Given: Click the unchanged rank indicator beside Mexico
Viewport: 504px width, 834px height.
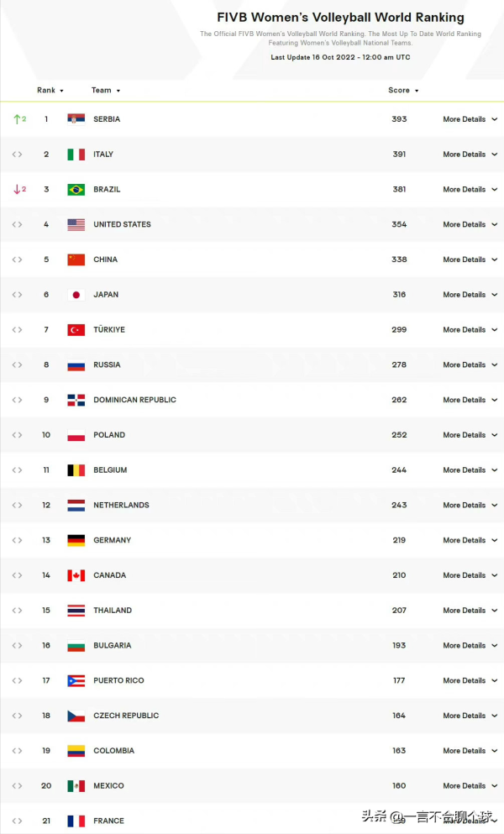Looking at the screenshot, I should 17,786.
